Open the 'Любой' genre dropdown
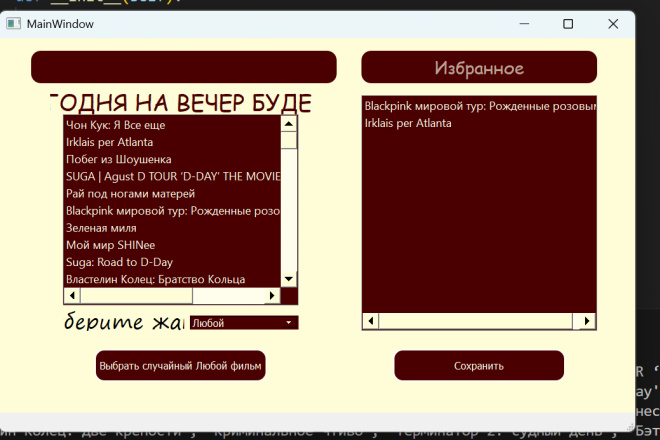 coord(244,323)
